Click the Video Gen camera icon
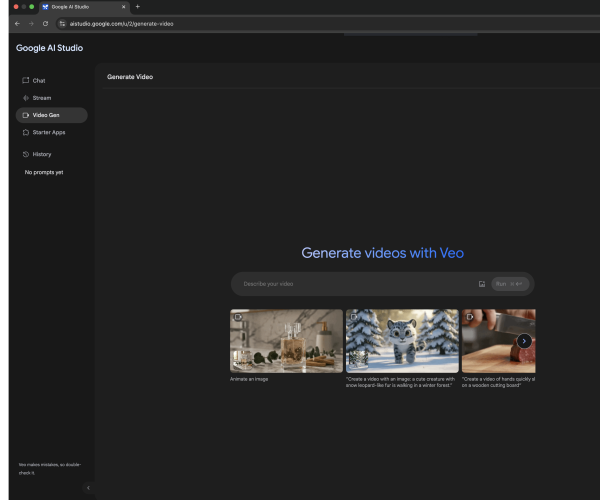The width and height of the screenshot is (600, 500). 26,115
